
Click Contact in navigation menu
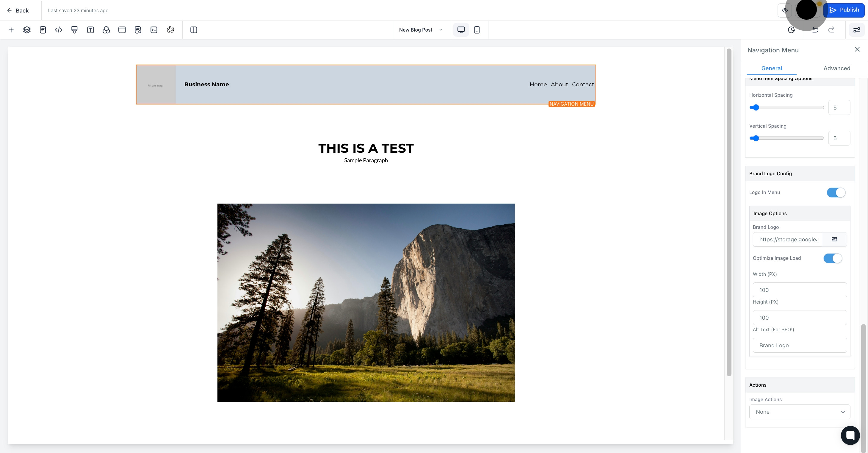pyautogui.click(x=583, y=84)
